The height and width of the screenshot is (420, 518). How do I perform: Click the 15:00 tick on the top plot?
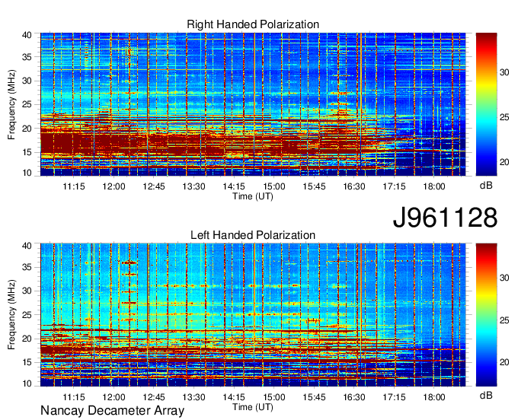[x=274, y=186]
